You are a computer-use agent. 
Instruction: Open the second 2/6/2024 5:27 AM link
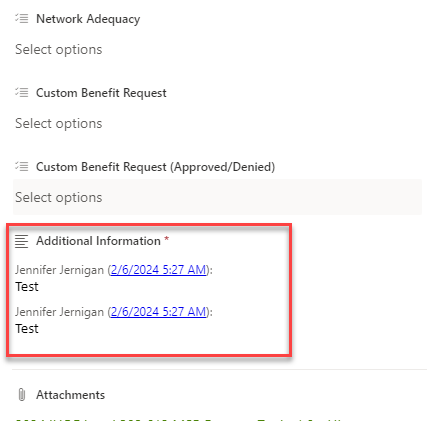[158, 312]
